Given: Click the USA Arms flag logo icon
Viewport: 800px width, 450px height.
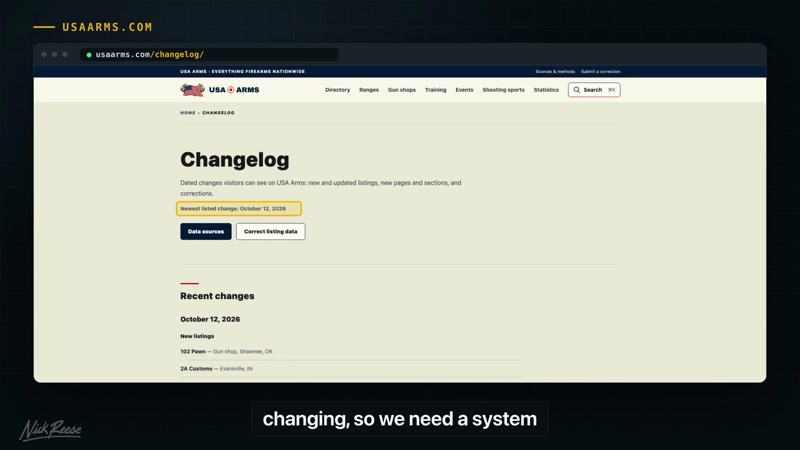Looking at the screenshot, I should coord(192,90).
